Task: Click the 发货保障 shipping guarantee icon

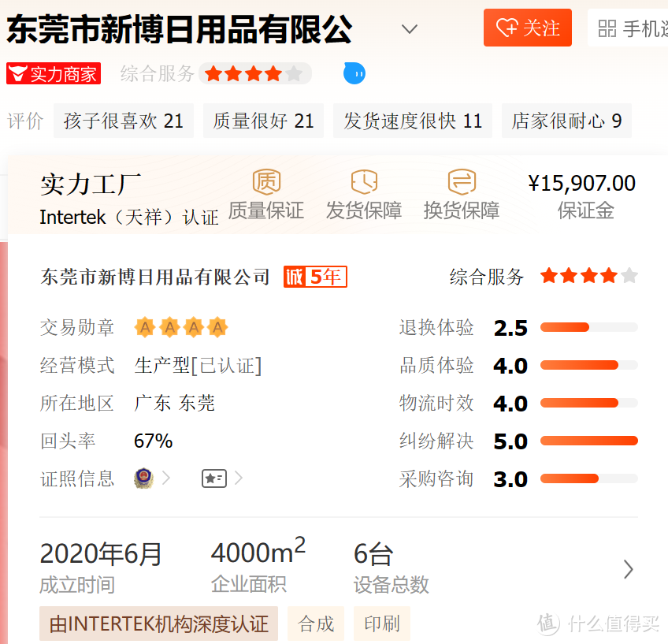Action: pos(364,181)
